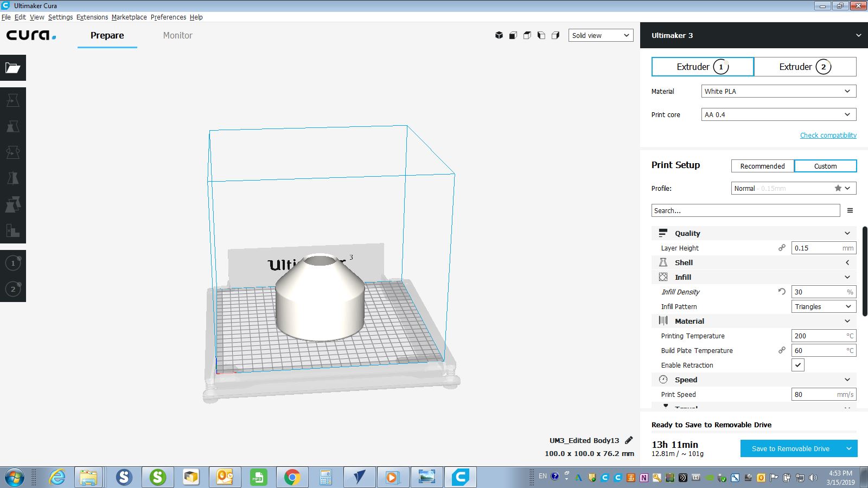Switch to the Prepare tab

tap(107, 35)
